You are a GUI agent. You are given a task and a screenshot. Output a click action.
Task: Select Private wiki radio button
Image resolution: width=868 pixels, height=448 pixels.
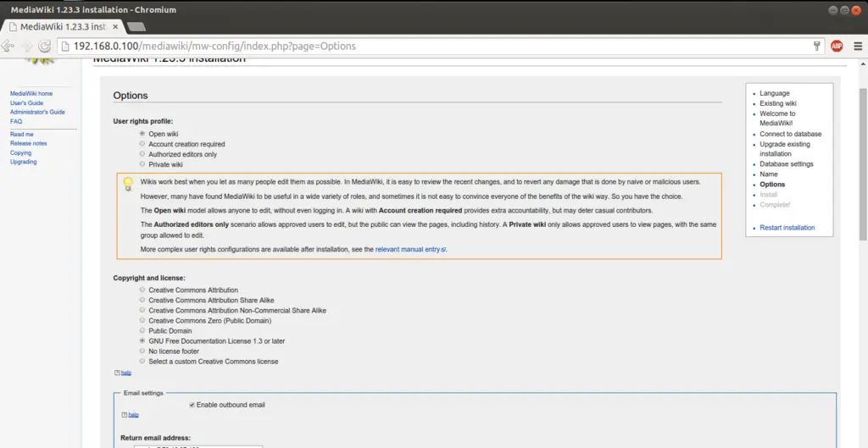(142, 164)
